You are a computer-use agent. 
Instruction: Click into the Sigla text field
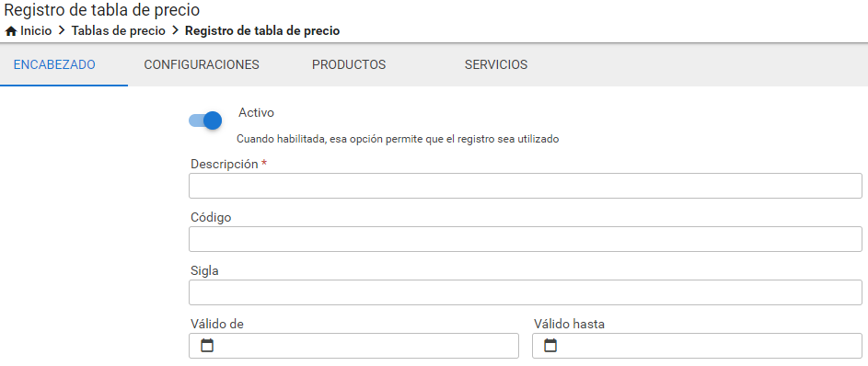(526, 292)
